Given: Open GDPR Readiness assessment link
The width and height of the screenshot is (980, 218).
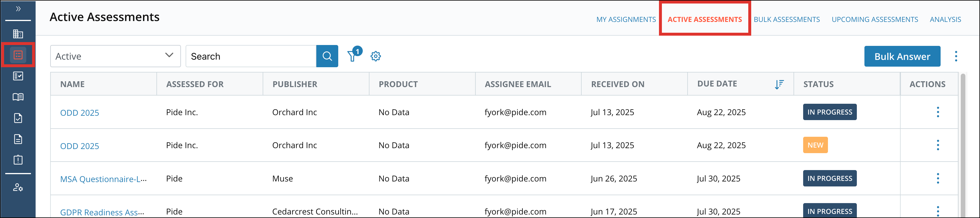Looking at the screenshot, I should pos(102,212).
